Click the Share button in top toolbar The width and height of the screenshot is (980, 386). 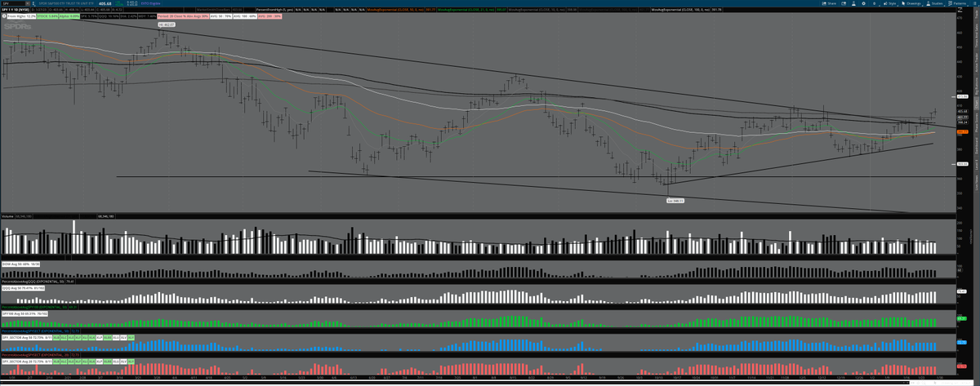[829, 3]
